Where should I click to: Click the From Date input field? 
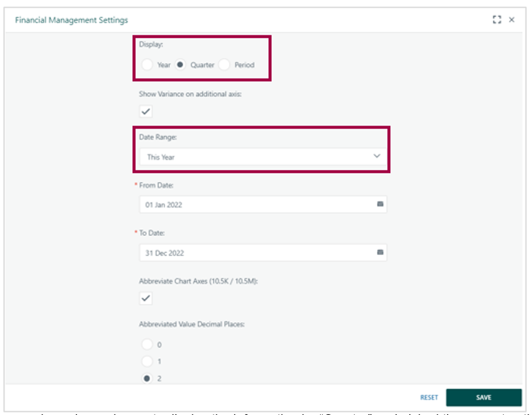coord(263,205)
